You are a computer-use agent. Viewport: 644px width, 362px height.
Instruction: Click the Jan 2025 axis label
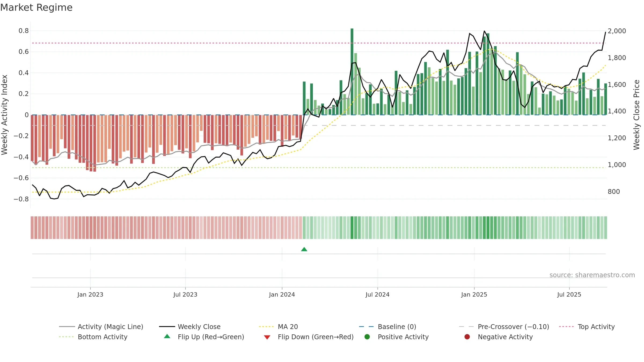(x=474, y=294)
